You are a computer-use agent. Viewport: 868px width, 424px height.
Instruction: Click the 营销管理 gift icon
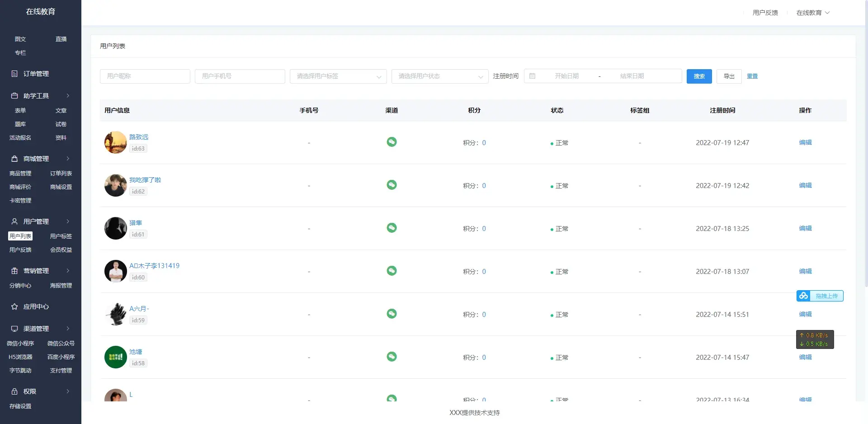point(14,271)
